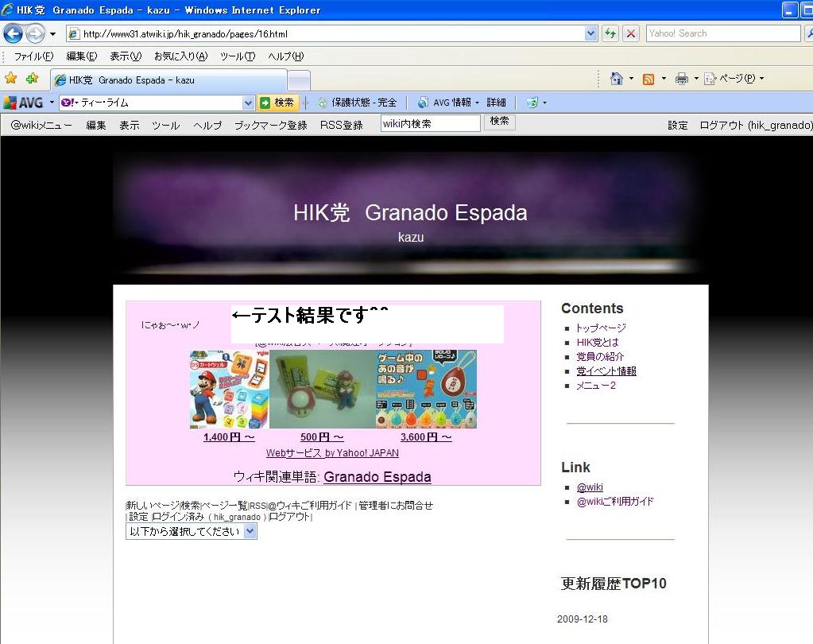This screenshot has width=813, height=644.
Task: Expand the address bar URL dropdown
Action: pos(590,33)
